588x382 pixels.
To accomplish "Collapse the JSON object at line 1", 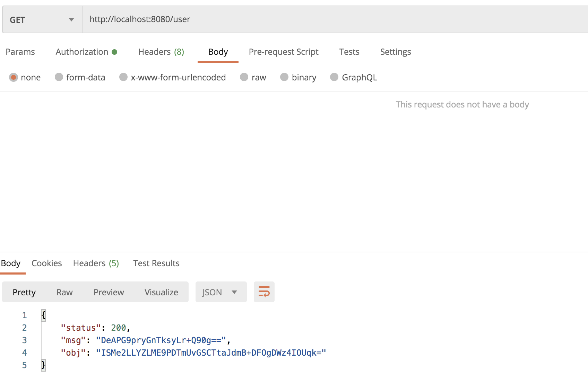I will (x=43, y=315).
